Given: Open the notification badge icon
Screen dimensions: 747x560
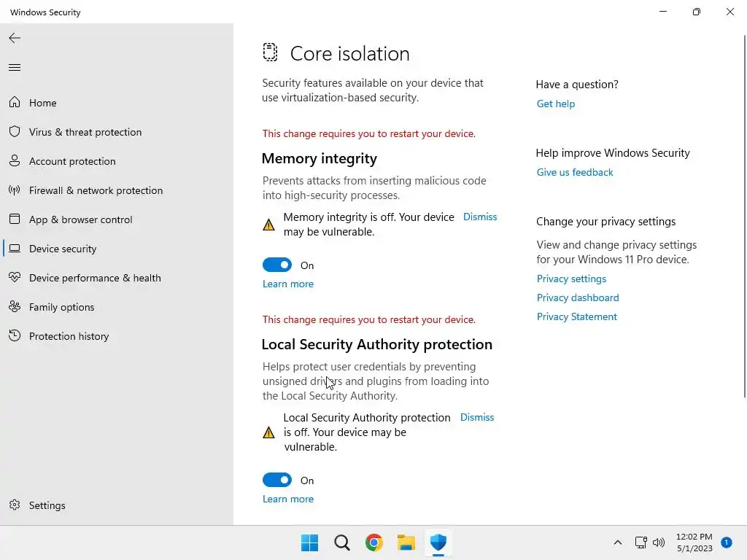Looking at the screenshot, I should click(726, 542).
